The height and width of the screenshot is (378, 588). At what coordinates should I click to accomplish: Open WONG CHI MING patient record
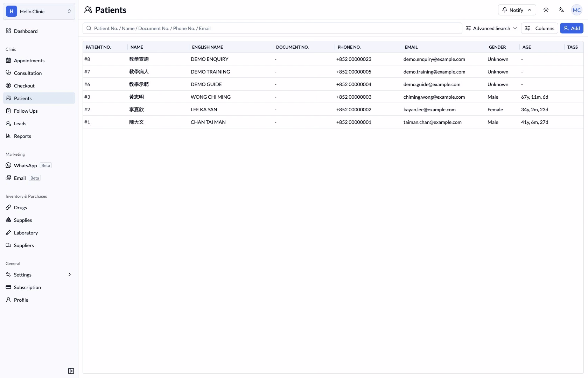click(333, 97)
